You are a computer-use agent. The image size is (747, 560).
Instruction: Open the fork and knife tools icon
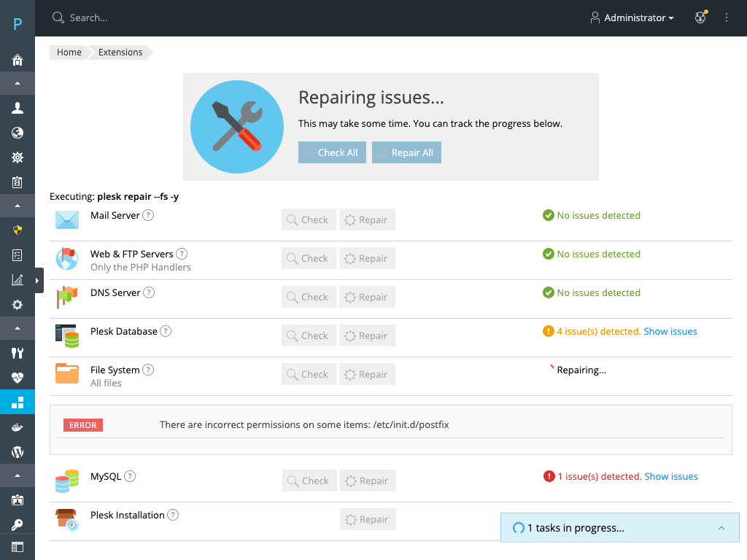(18, 353)
